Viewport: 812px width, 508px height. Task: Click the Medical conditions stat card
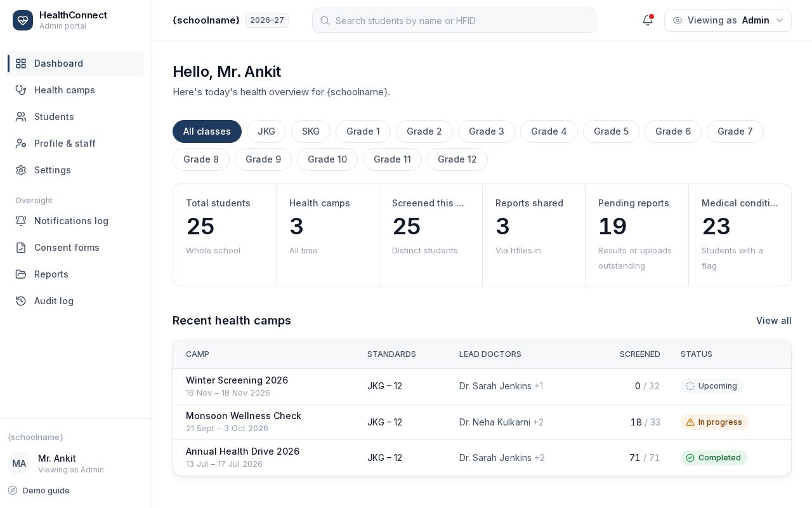pyautogui.click(x=740, y=235)
